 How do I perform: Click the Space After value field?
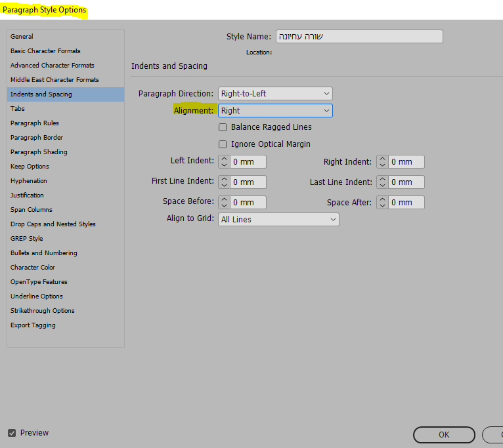pyautogui.click(x=406, y=203)
